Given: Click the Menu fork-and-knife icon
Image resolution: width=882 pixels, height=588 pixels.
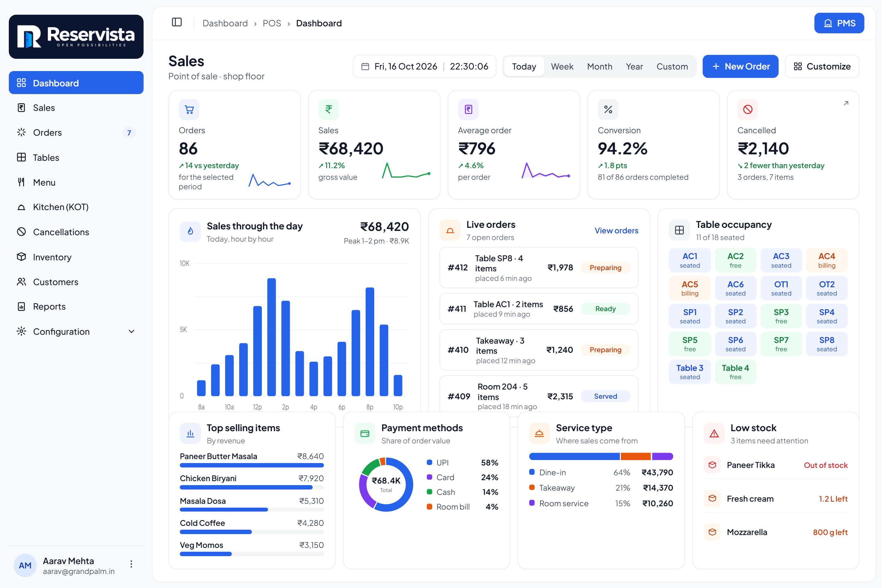Looking at the screenshot, I should pos(21,182).
